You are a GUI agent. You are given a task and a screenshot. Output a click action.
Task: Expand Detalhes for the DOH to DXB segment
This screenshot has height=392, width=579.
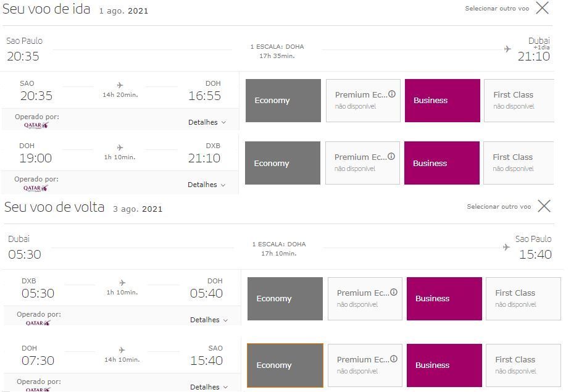click(206, 185)
